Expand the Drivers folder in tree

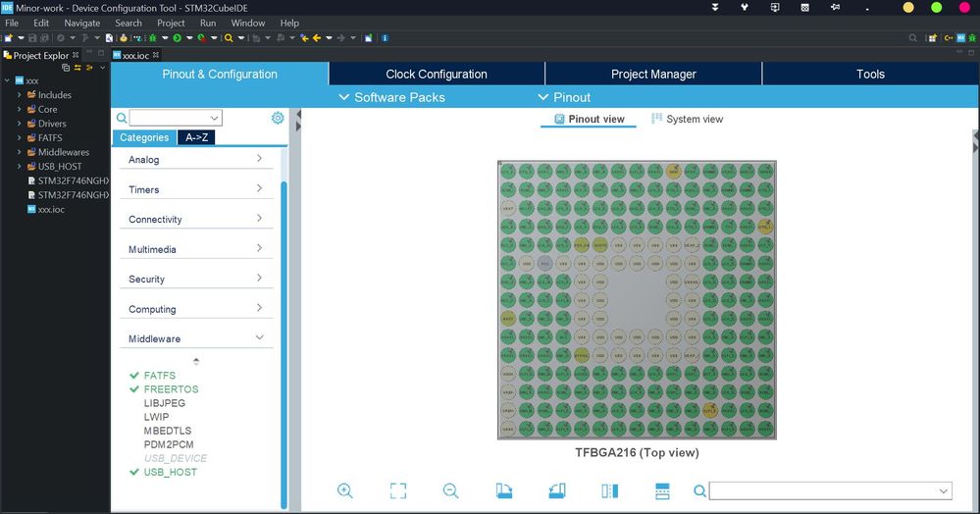tap(20, 124)
